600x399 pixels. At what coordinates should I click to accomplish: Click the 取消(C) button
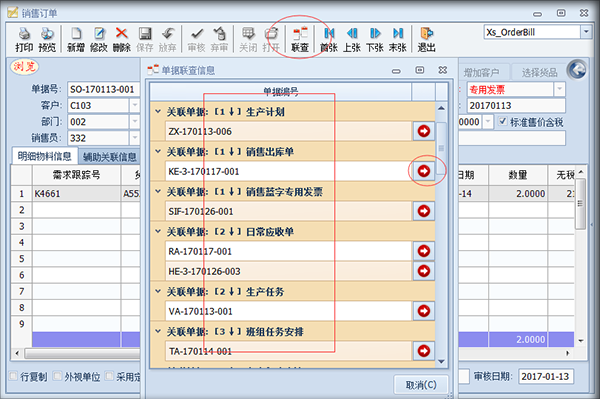[421, 384]
